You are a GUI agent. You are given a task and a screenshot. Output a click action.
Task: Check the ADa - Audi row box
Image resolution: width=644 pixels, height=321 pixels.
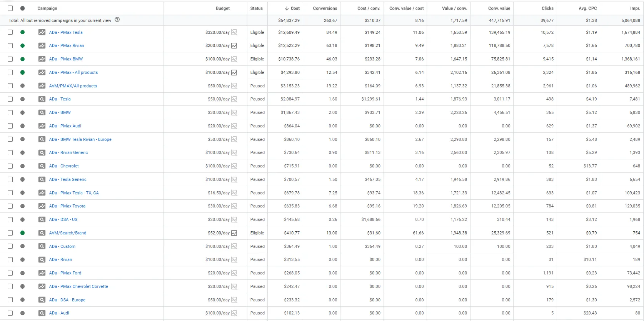[x=10, y=313]
